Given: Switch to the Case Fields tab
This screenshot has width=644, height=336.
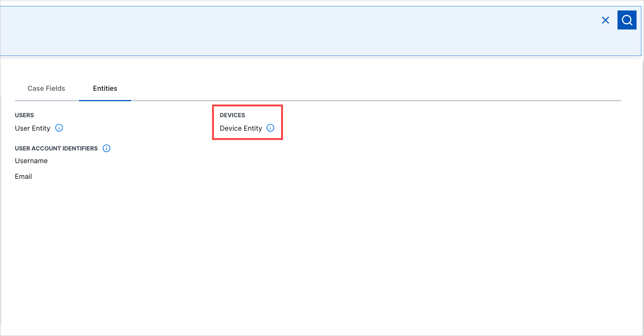Looking at the screenshot, I should pyautogui.click(x=46, y=88).
